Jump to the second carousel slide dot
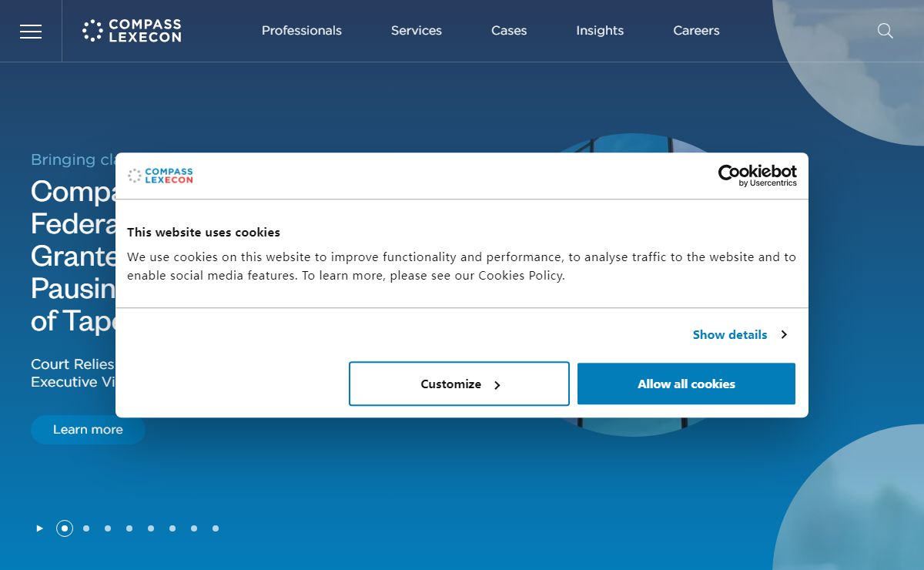Screen dimensions: 924x570 [86, 528]
